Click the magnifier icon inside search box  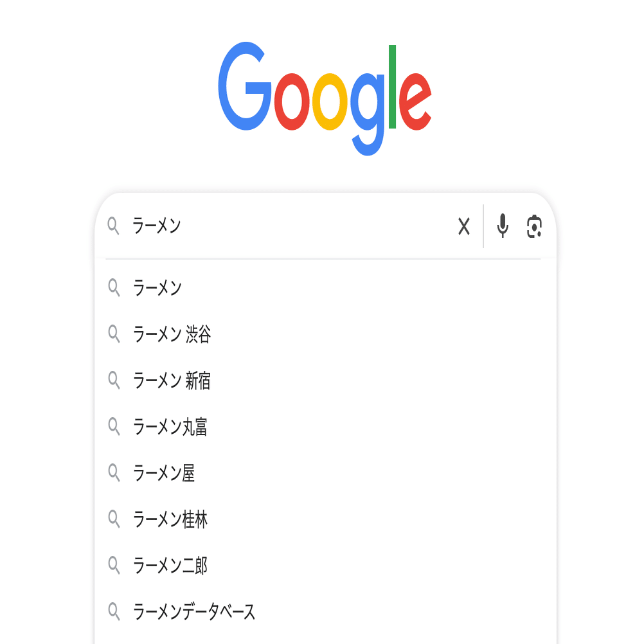(x=114, y=226)
